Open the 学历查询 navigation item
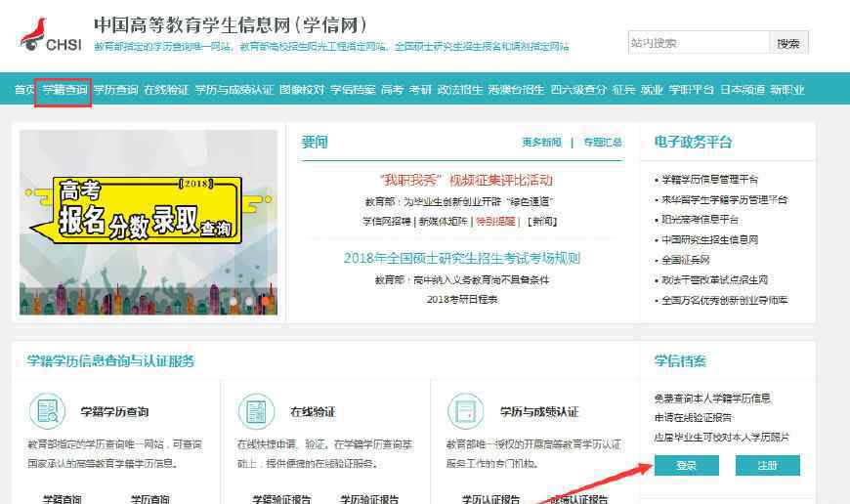Viewport: 850px width, 504px height. (x=115, y=90)
